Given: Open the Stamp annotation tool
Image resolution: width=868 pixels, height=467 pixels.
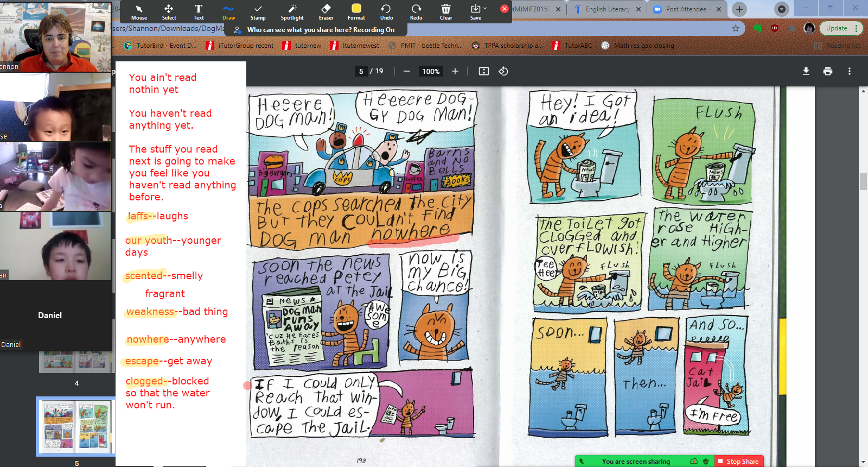Looking at the screenshot, I should [258, 12].
